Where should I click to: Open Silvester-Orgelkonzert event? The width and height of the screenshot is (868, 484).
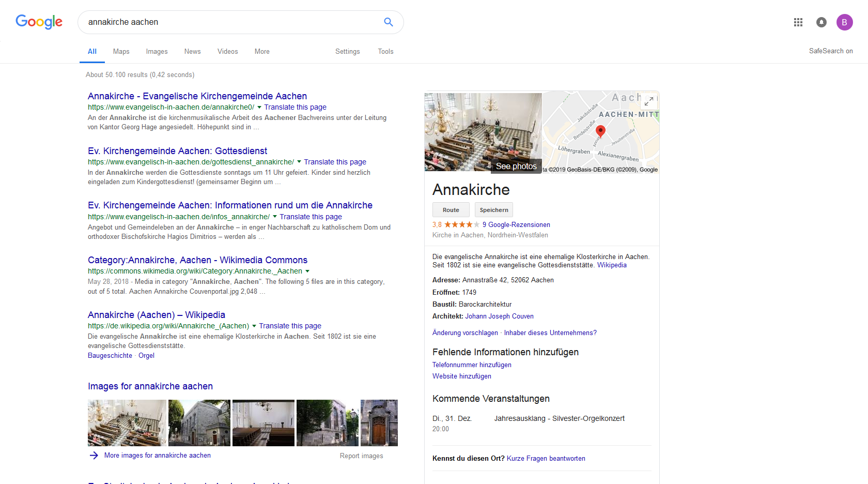click(560, 418)
